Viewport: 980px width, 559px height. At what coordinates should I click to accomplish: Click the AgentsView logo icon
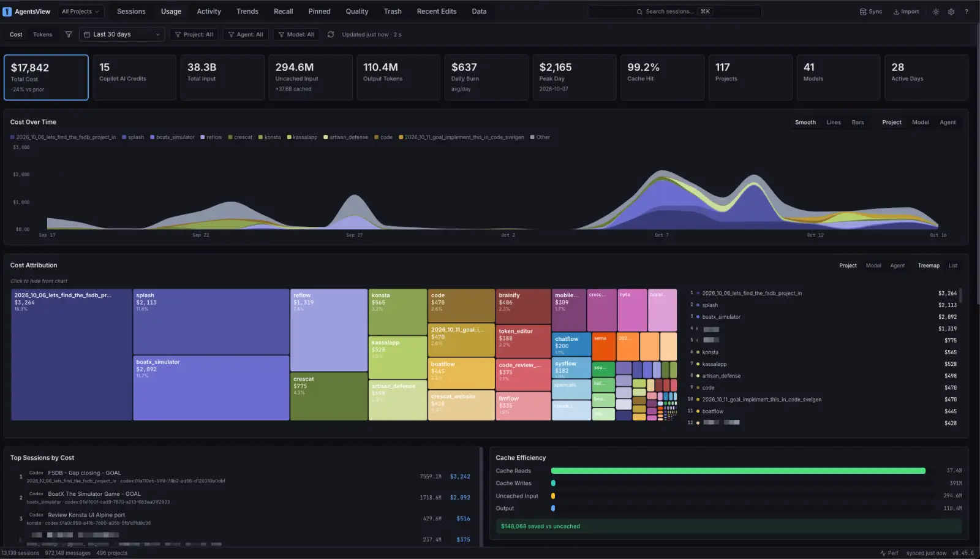7,12
